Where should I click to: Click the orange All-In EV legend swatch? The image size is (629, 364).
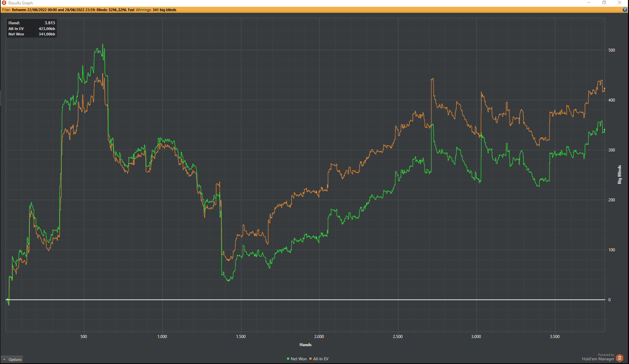(310, 359)
